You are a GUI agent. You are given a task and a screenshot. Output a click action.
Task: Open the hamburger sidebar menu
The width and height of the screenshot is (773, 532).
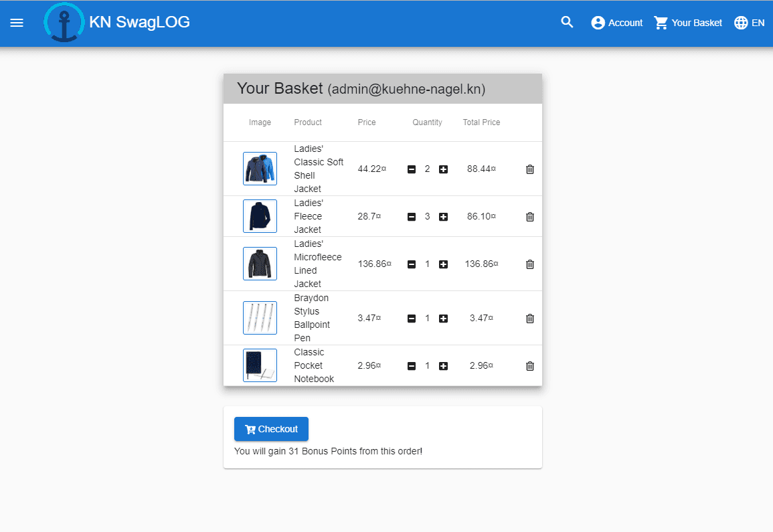17,23
